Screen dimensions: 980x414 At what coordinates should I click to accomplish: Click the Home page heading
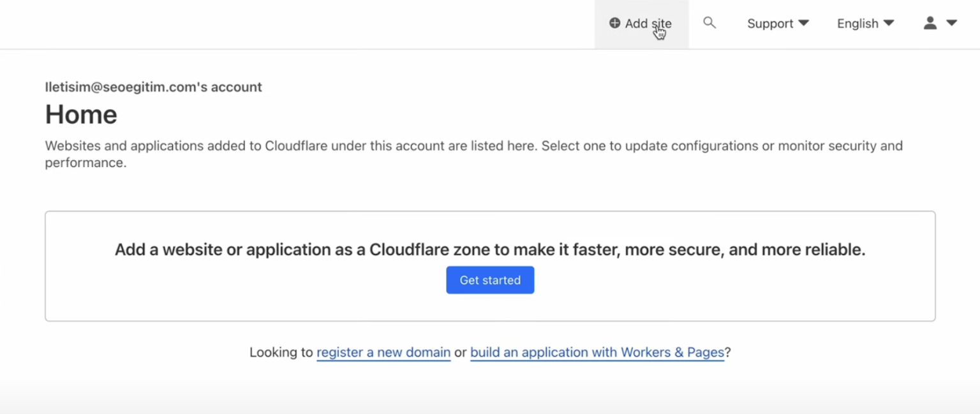(81, 115)
